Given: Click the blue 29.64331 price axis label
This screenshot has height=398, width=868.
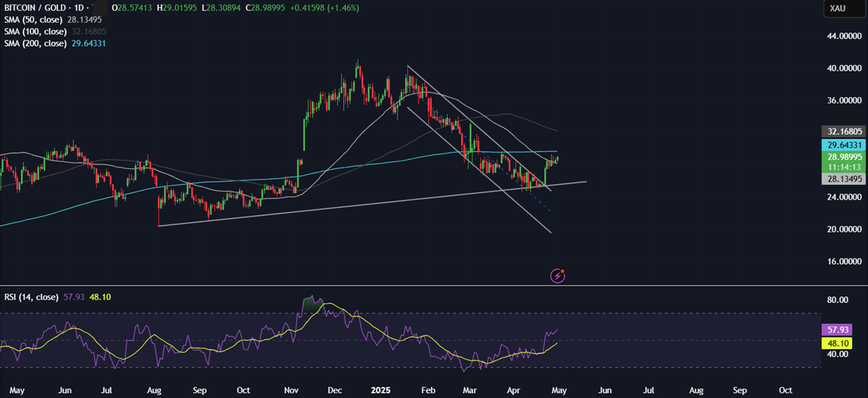Looking at the screenshot, I should pos(843,145).
